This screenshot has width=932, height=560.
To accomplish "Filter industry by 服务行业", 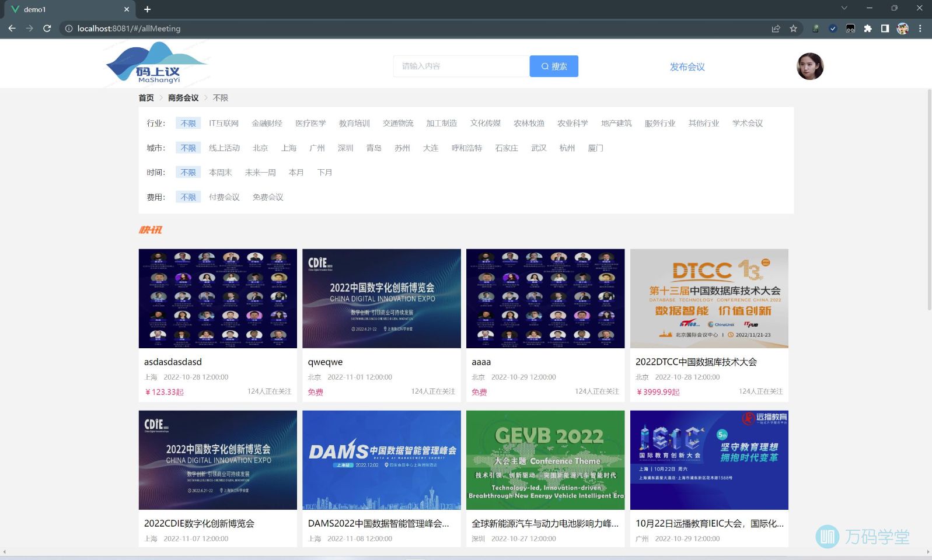I will [660, 123].
